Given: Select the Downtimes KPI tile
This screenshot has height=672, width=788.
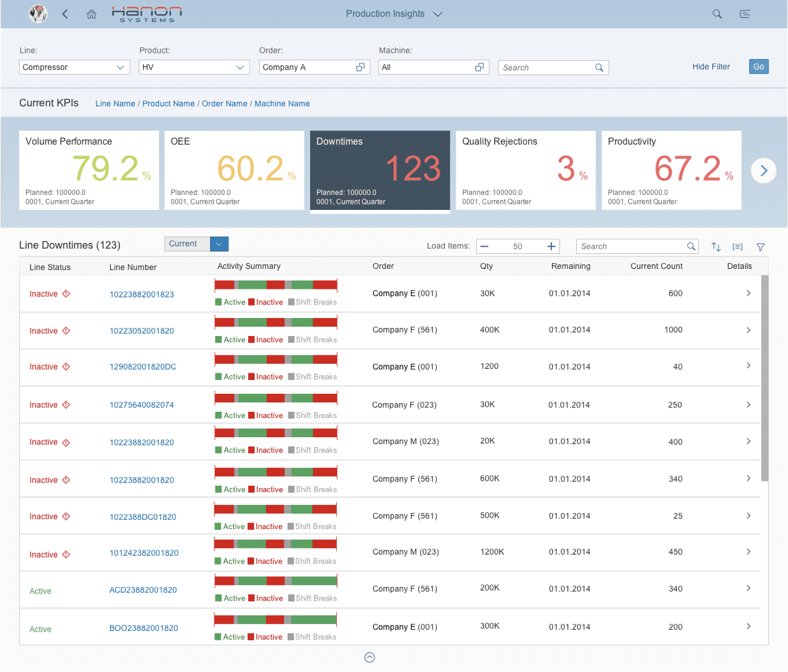Looking at the screenshot, I should tap(380, 170).
